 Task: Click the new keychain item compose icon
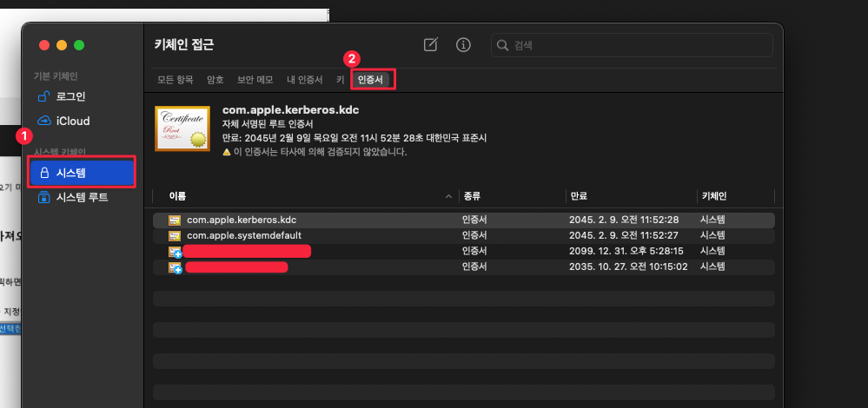(431, 45)
